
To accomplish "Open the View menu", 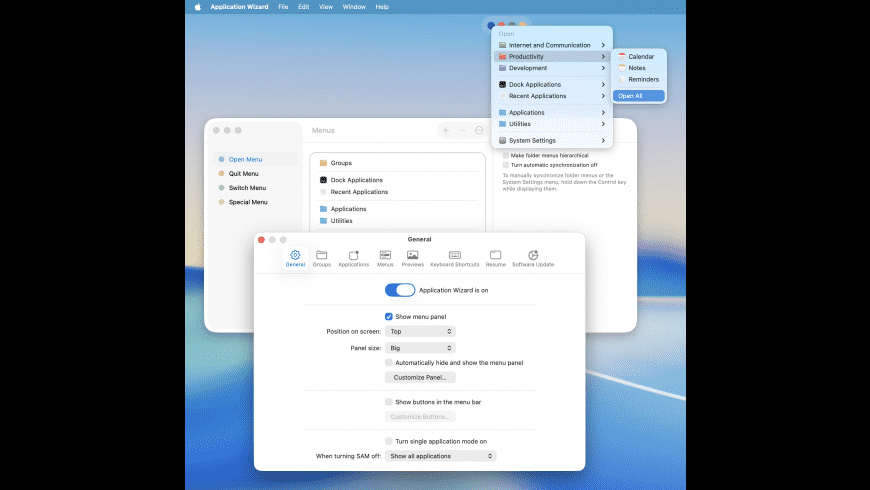I will (326, 7).
